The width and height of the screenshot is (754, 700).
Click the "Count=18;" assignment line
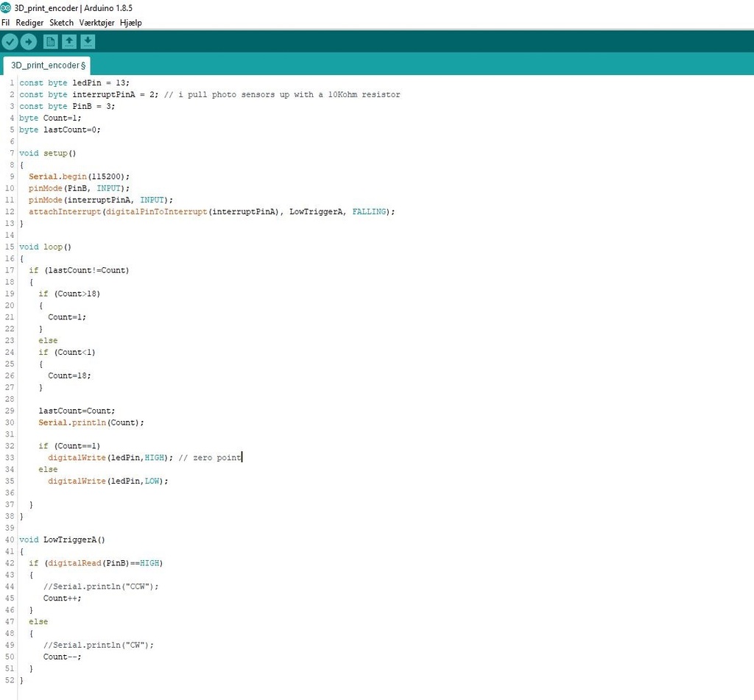(70, 375)
